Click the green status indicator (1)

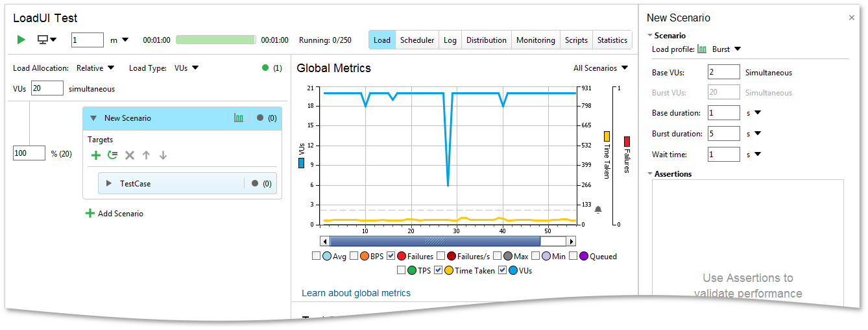(x=265, y=68)
